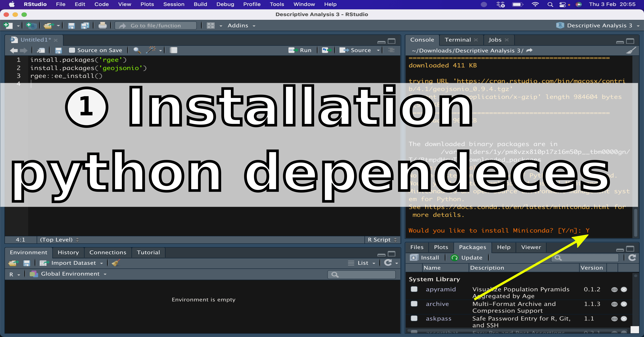Print the current file
This screenshot has width=644, height=337.
103,25
